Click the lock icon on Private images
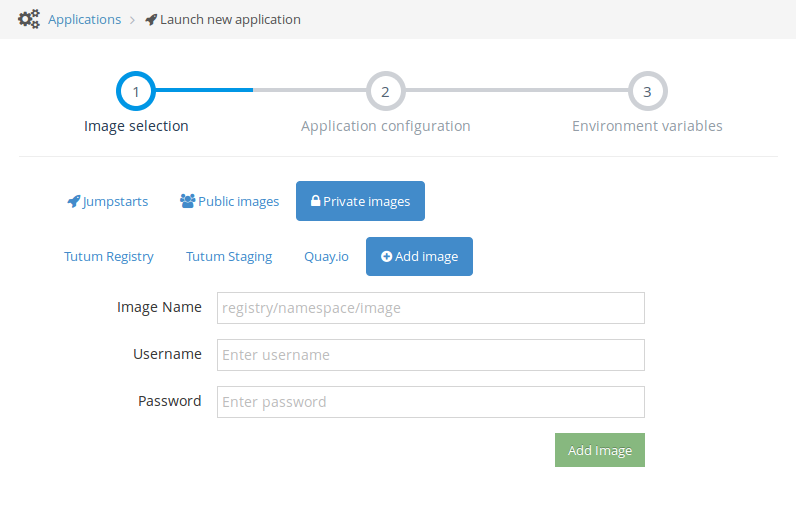 pos(315,201)
